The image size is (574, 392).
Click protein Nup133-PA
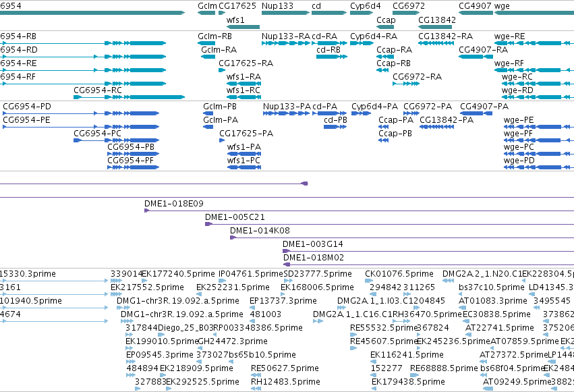(287, 107)
